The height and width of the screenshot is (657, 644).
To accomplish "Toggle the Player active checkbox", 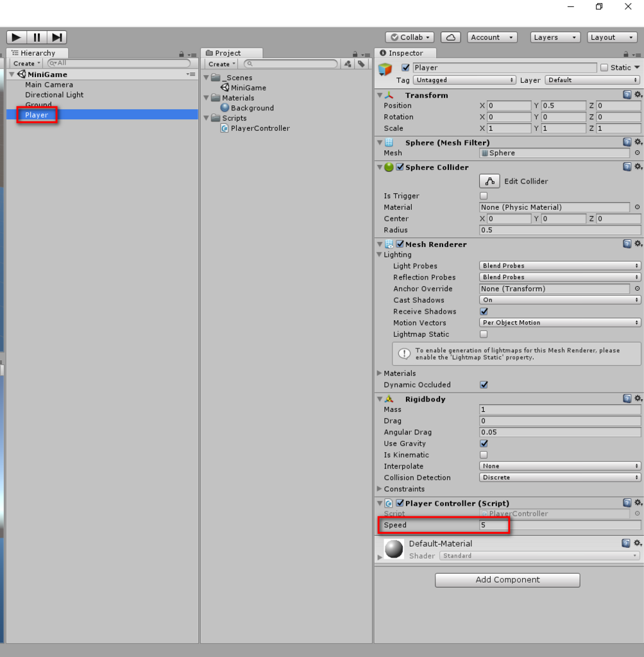I will click(405, 67).
